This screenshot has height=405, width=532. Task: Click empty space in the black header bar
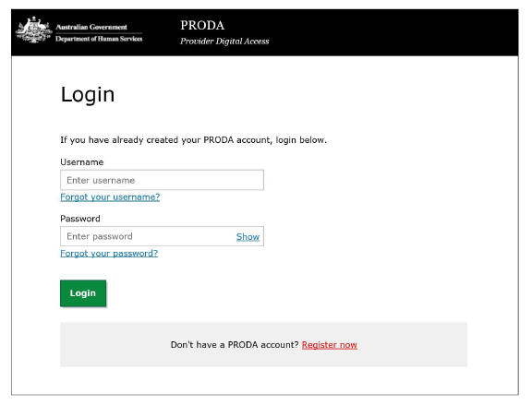click(390, 32)
